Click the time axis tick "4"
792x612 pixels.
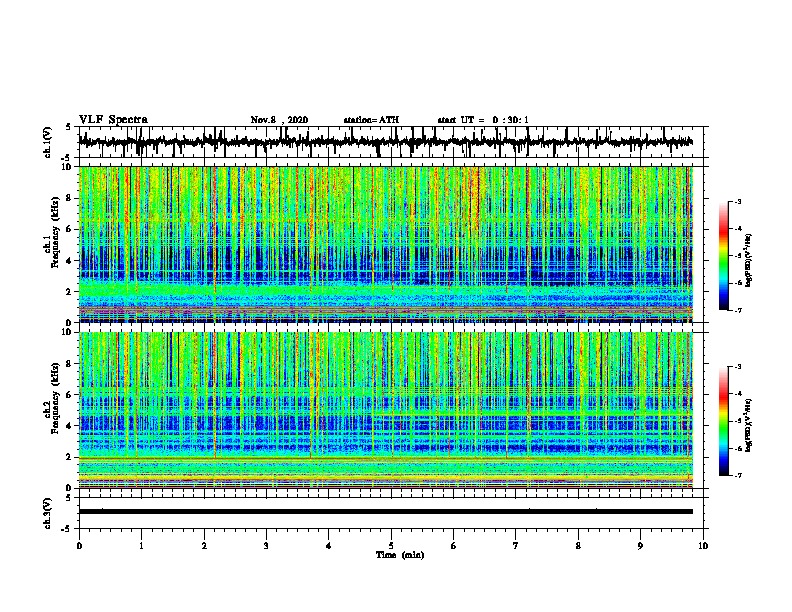329,546
